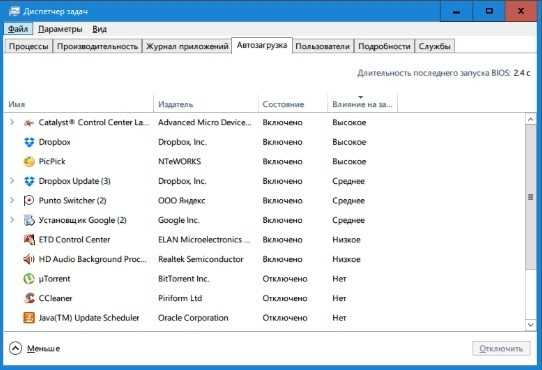
Task: Click the Piriform Ltd publisher cell
Action: 180,298
